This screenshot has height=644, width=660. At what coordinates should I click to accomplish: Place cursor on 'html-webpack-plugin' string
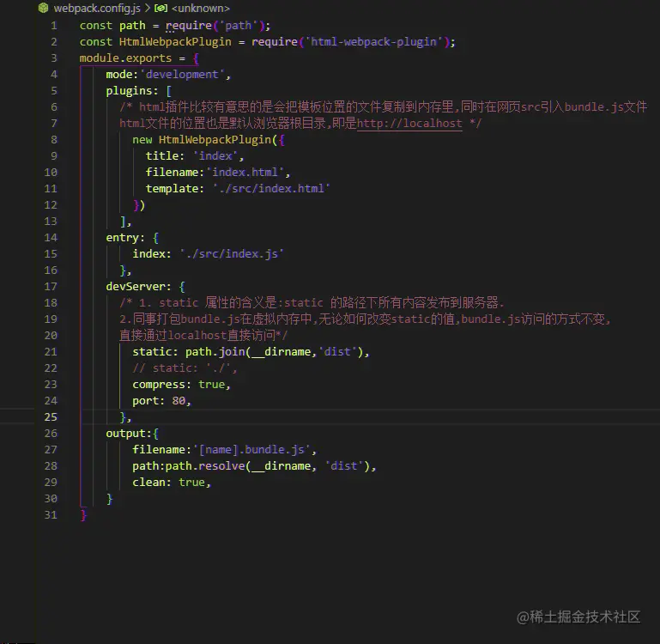click(x=373, y=42)
